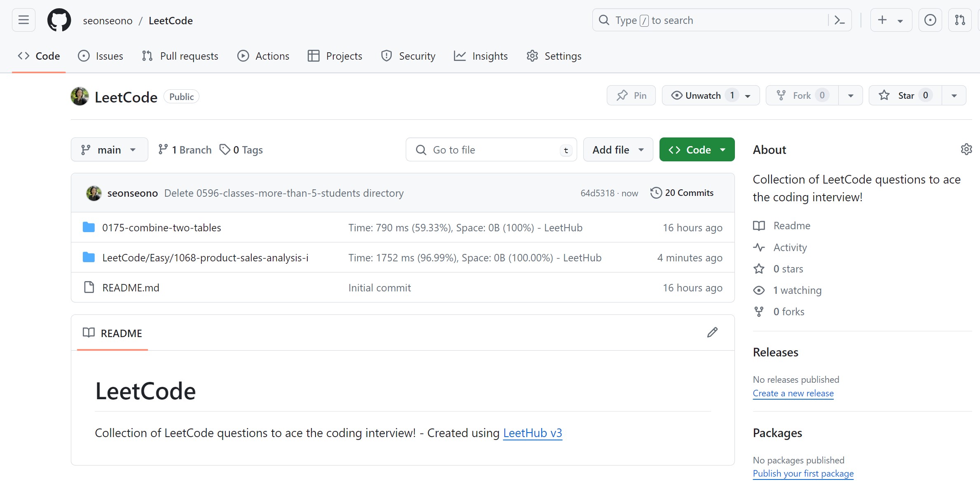Edit README with pencil icon

click(x=712, y=333)
